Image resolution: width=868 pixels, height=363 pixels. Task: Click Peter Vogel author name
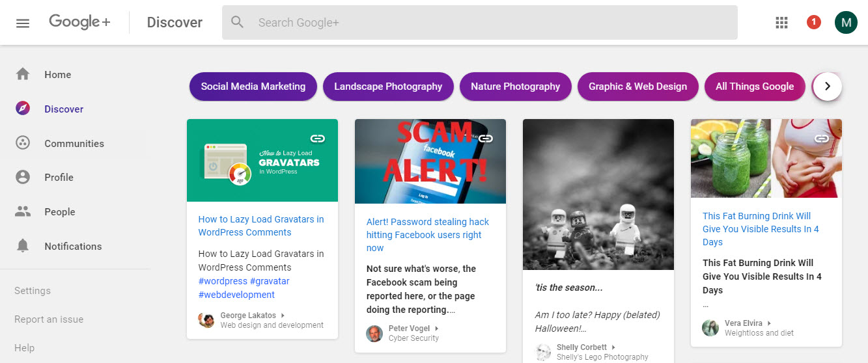coord(409,329)
